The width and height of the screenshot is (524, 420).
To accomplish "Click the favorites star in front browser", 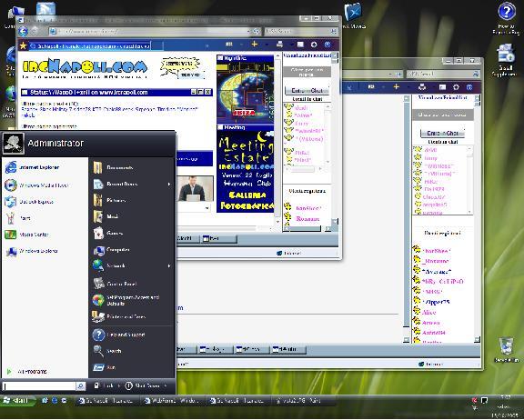I will click(x=23, y=45).
